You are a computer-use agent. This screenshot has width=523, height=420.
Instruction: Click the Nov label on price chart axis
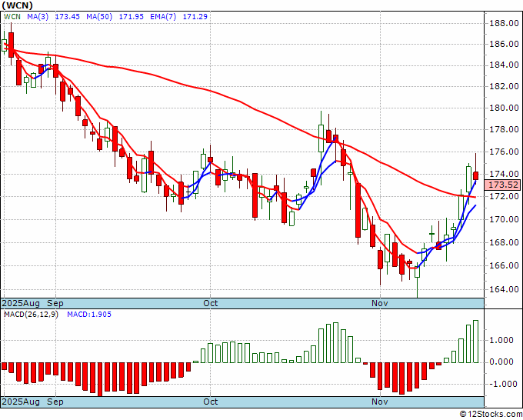[380, 303]
